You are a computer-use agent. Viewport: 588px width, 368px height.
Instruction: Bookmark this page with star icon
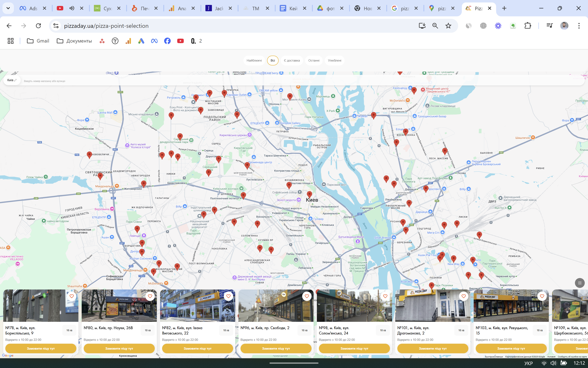(448, 26)
